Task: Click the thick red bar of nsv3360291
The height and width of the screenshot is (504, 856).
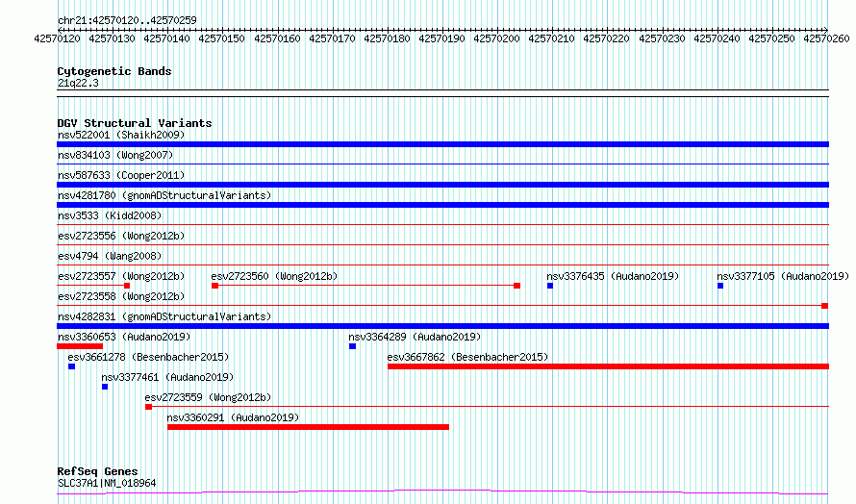Action: [x=308, y=427]
